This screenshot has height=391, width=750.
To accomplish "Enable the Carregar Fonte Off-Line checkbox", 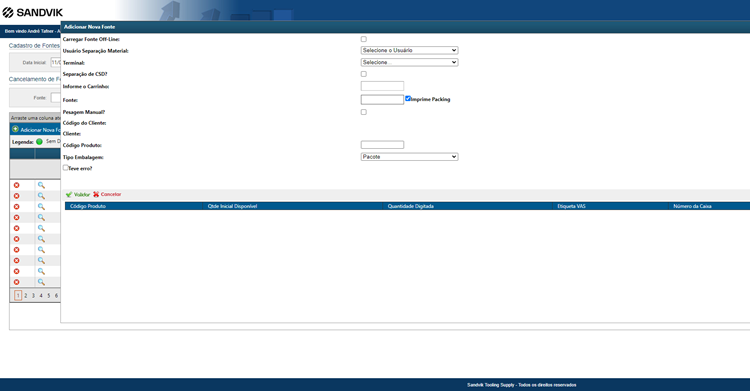I will click(x=364, y=39).
